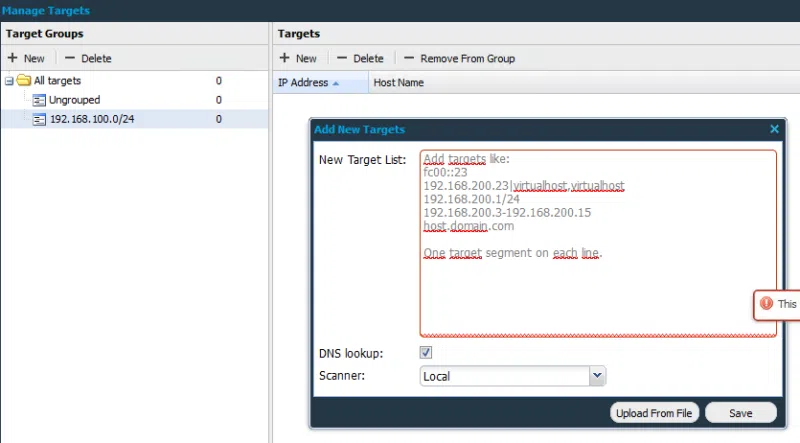Click the Scanner field showing Local

click(505, 376)
